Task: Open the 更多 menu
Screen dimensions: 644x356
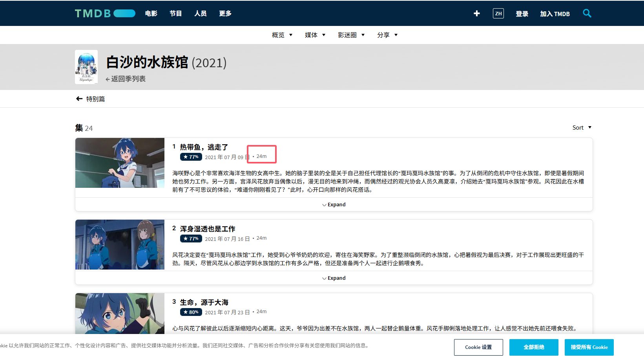Action: [225, 13]
